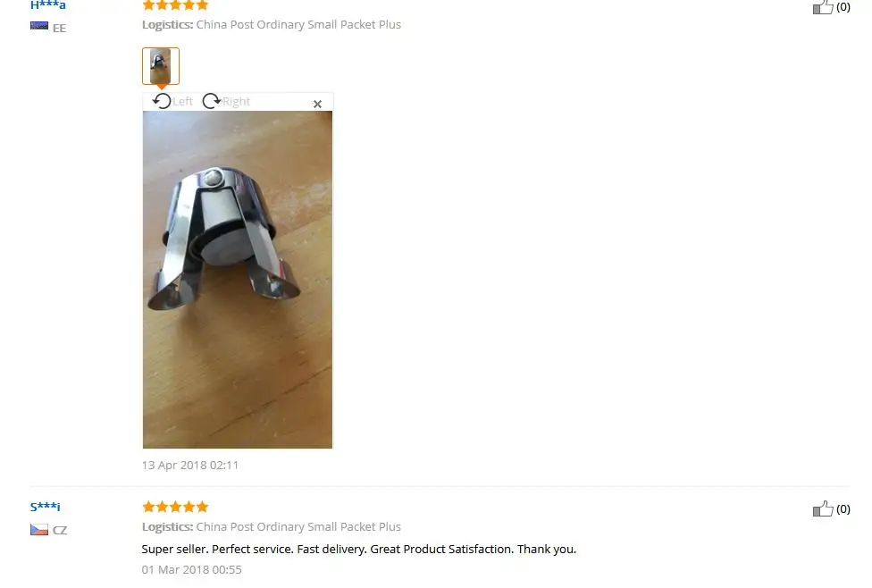Like the H***a review with thumbs up
The height and width of the screenshot is (588, 872).
pyautogui.click(x=823, y=6)
